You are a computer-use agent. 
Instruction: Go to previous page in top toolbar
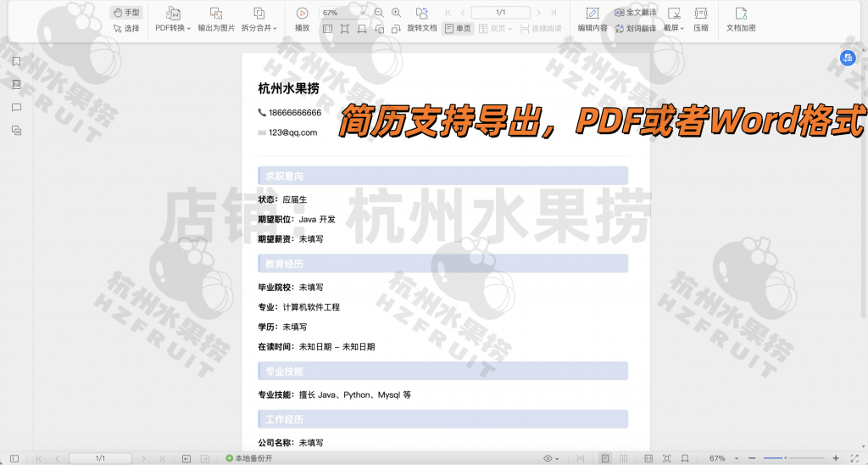point(463,12)
